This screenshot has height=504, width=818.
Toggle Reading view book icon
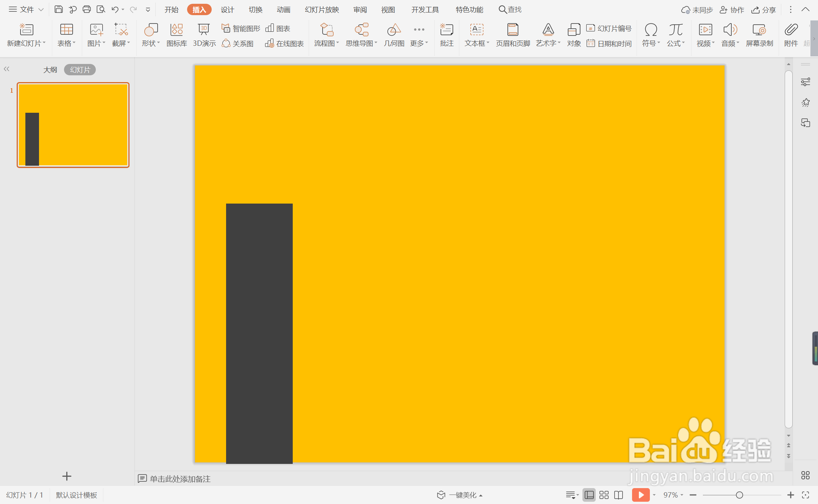pos(618,495)
